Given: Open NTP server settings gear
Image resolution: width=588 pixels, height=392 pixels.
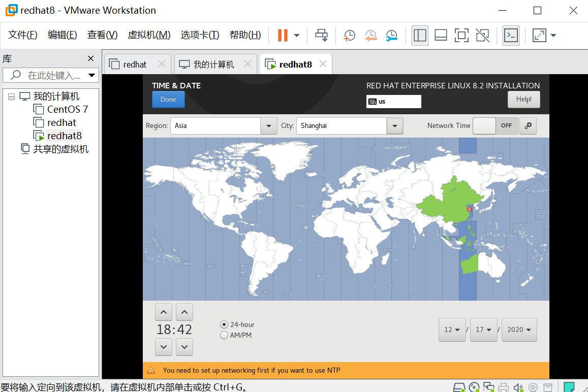Looking at the screenshot, I should click(x=528, y=126).
